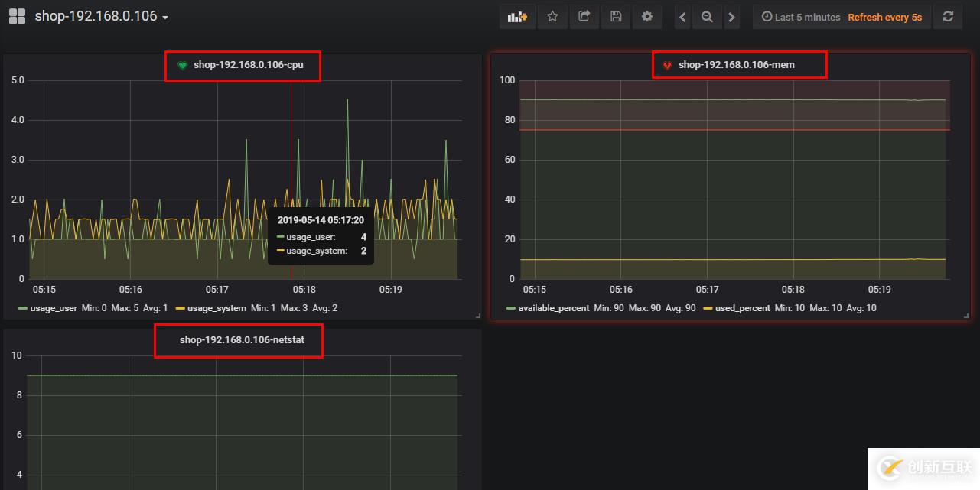Click used_percent yellow legend color swatch
This screenshot has width=980, height=490.
tap(708, 308)
